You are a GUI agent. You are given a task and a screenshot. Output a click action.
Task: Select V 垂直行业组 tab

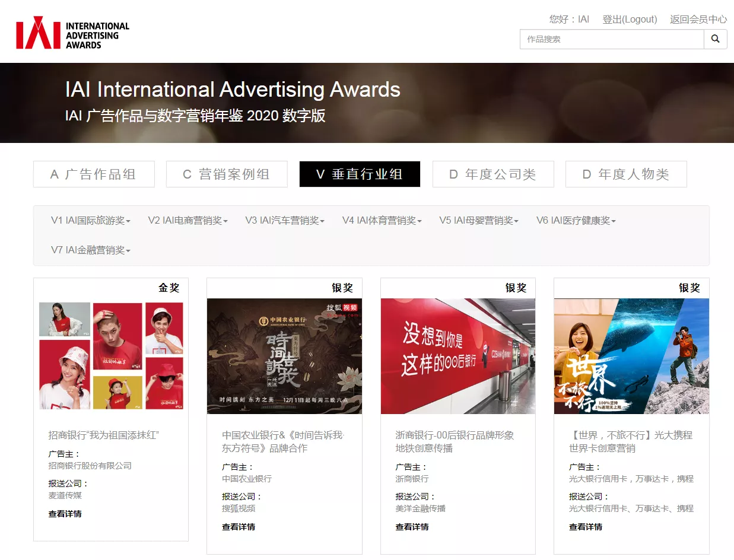(360, 174)
